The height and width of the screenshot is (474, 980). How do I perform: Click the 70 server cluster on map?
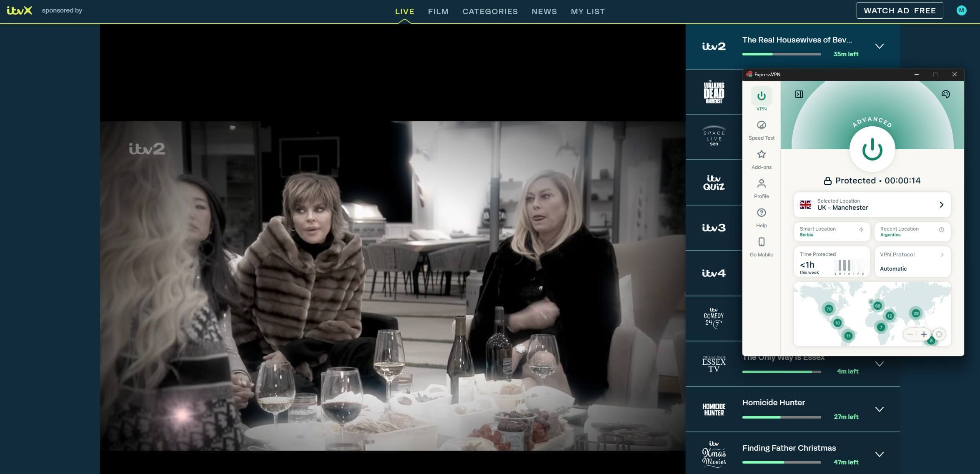(828, 309)
